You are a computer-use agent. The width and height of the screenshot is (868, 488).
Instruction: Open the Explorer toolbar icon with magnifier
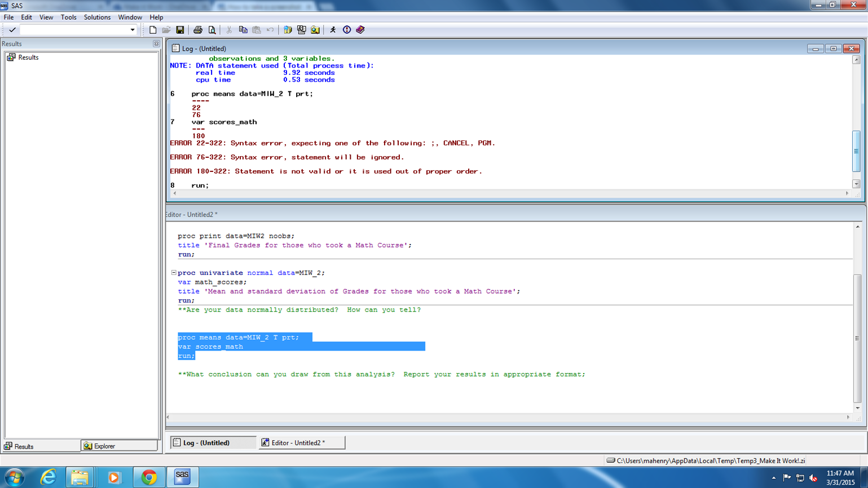click(x=315, y=30)
